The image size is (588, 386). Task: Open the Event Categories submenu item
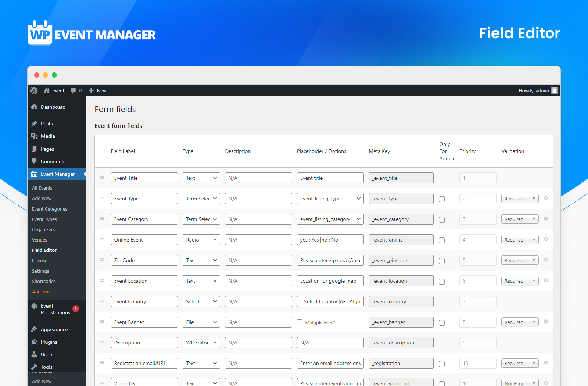50,209
